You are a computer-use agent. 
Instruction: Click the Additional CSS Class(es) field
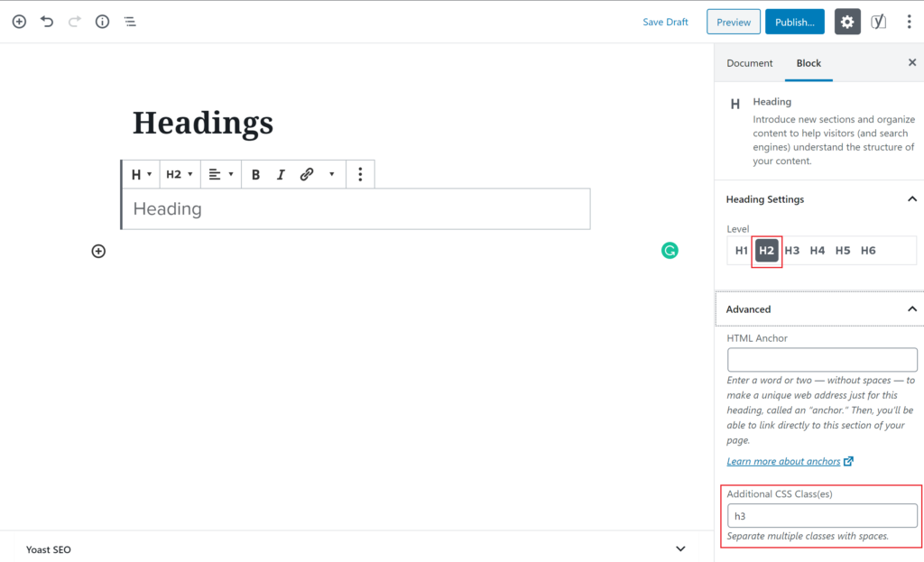pos(822,516)
